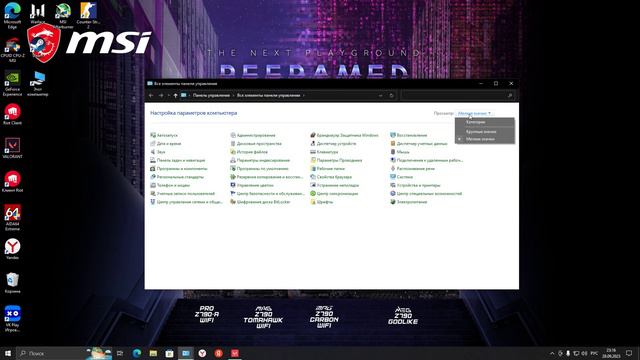Image resolution: width=640 pixels, height=360 pixels.
Task: Open Управление цветом
Action: coord(252,185)
